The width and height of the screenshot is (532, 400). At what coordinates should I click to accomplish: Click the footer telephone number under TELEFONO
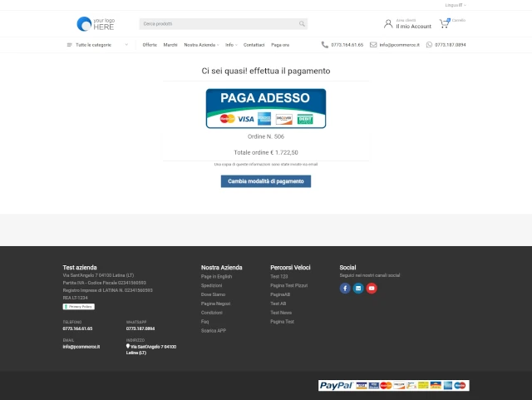[77, 328]
